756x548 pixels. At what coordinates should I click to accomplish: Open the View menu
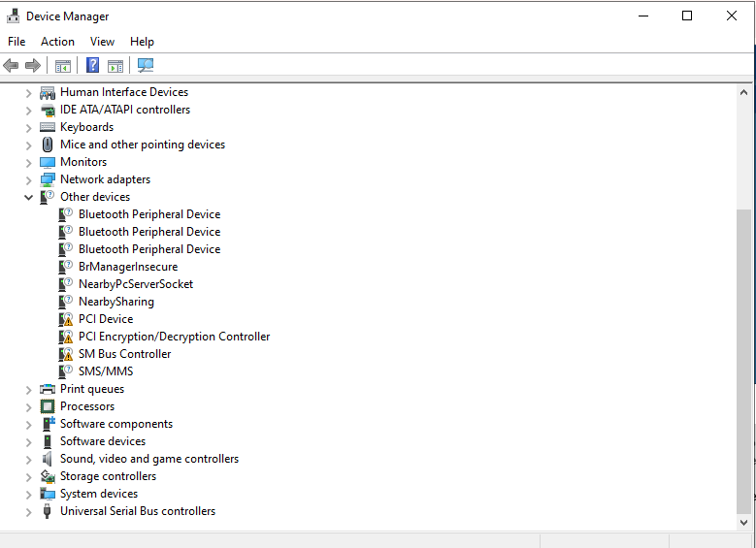point(102,42)
